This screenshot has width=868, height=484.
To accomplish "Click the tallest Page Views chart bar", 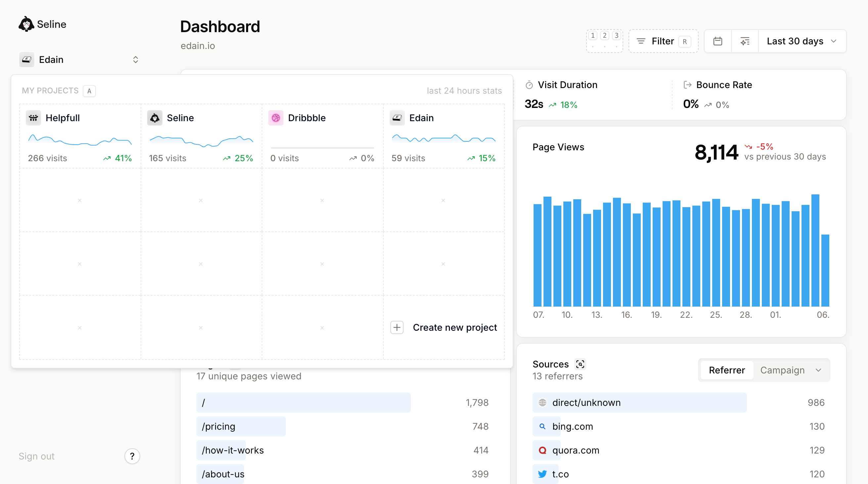I will click(815, 250).
